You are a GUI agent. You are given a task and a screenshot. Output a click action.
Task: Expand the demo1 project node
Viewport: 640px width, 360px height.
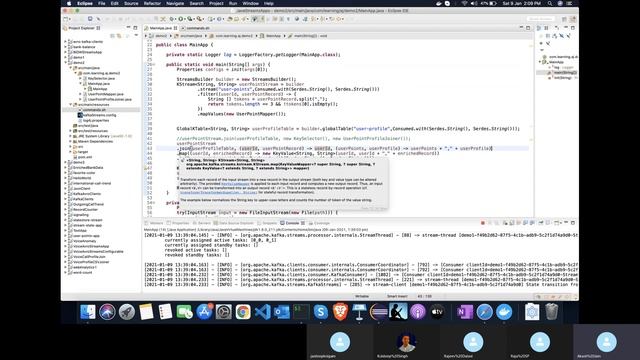point(65,57)
